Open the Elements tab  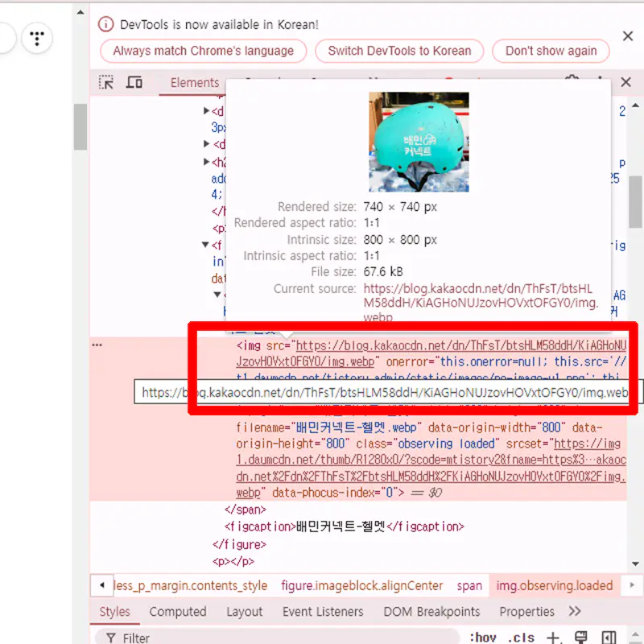195,83
